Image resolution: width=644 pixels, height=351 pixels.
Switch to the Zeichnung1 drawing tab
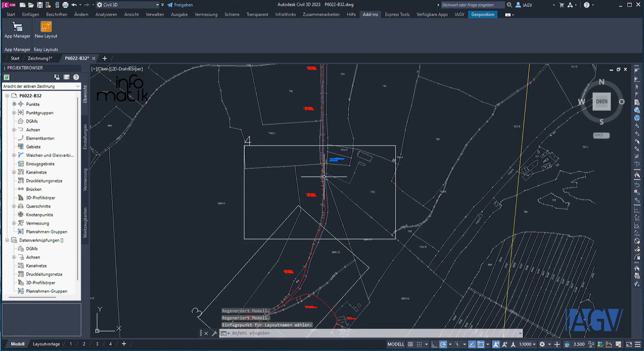pyautogui.click(x=40, y=58)
